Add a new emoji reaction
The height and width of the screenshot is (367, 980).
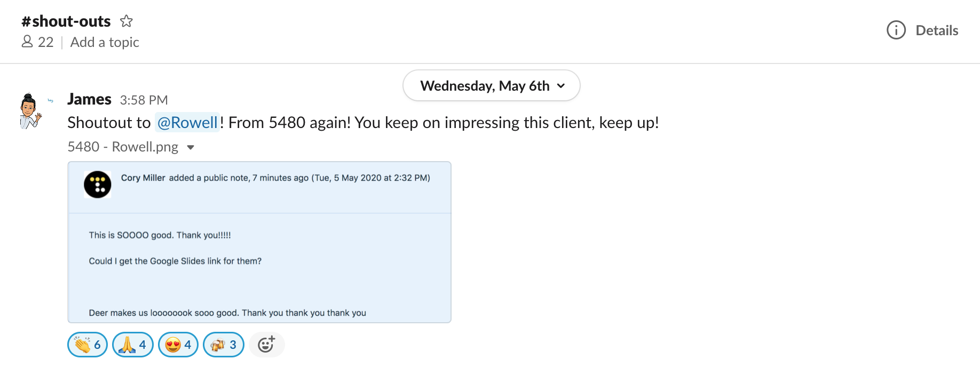266,345
